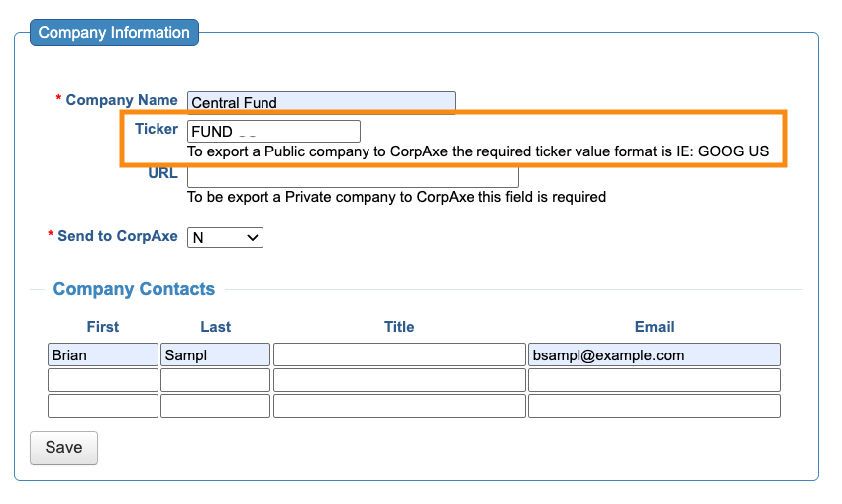Click second row First name field
This screenshot has width=842, height=504.
tap(103, 380)
